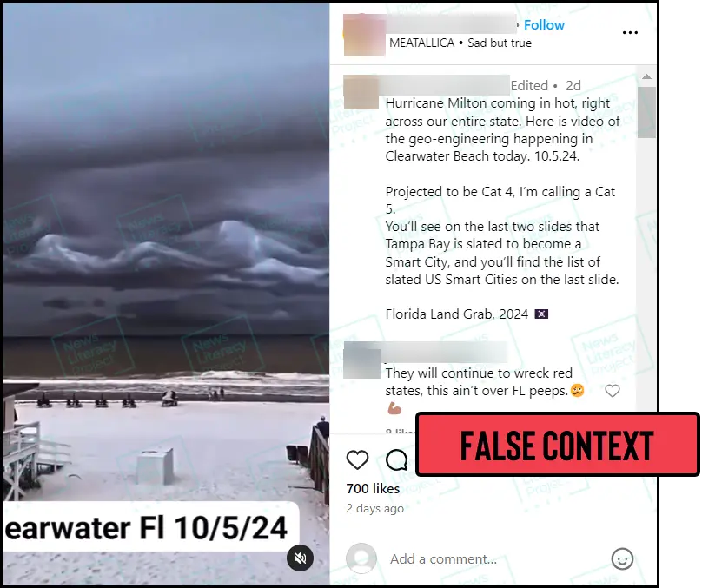Add a comment in the text field

click(x=493, y=559)
